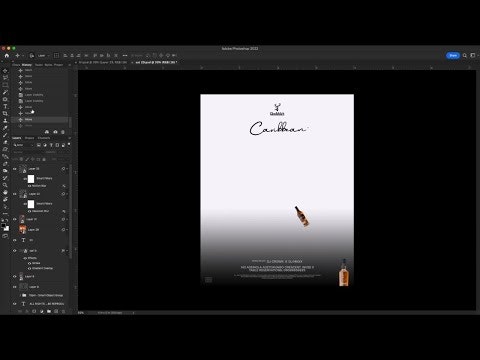Open Layers panel flyout menu

69,138
